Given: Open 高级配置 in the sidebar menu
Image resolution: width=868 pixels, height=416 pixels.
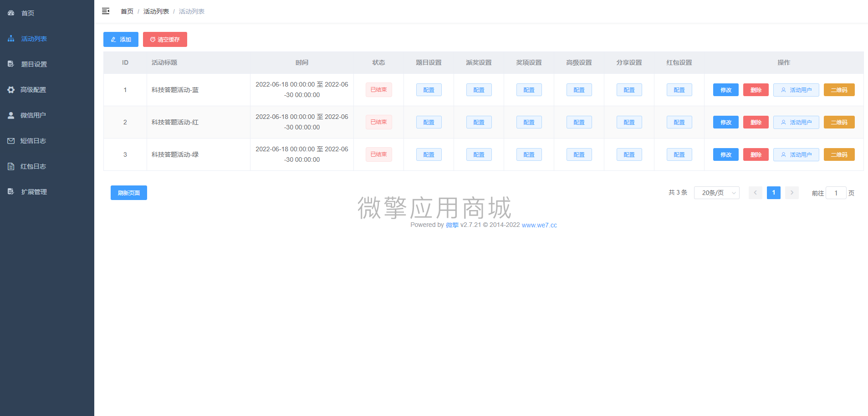Looking at the screenshot, I should (x=47, y=90).
